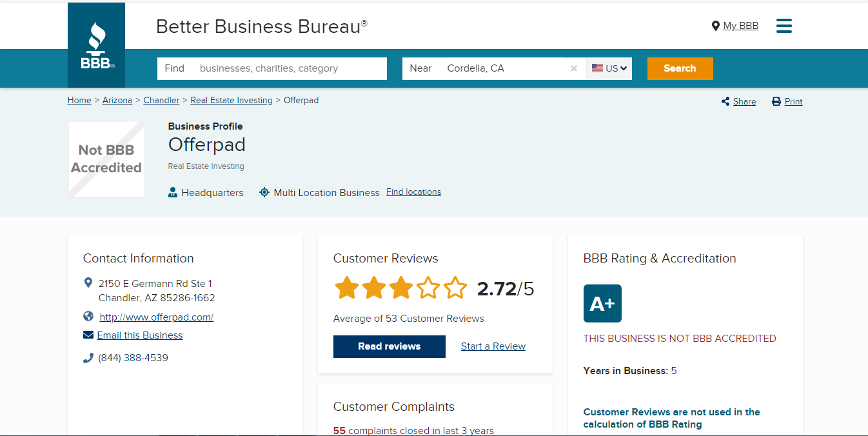Click the Find locations link
Image resolution: width=868 pixels, height=436 pixels.
[x=413, y=192]
